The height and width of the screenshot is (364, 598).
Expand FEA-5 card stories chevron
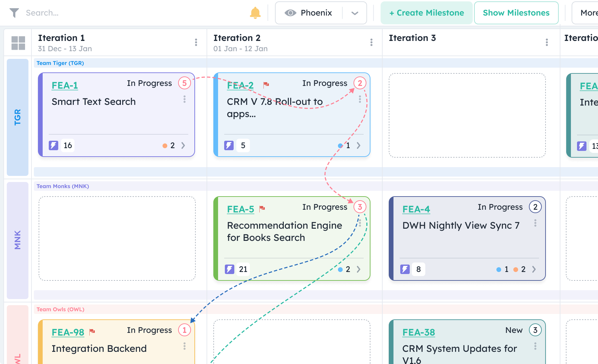(359, 269)
